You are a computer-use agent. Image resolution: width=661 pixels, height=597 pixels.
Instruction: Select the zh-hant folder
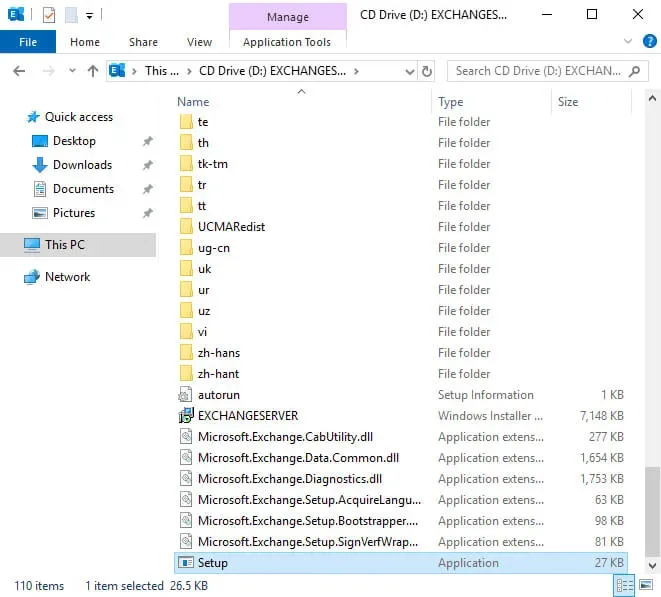coord(218,374)
